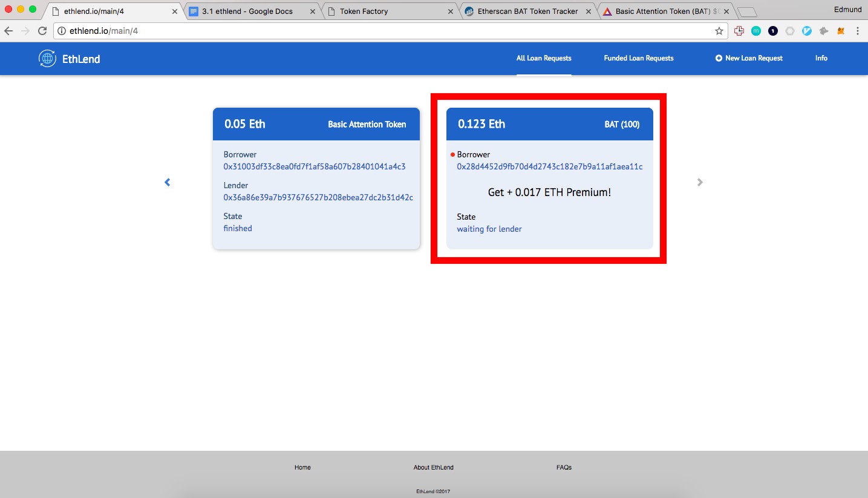This screenshot has width=868, height=498.
Task: Open Funded Loan Requests page
Action: point(639,58)
